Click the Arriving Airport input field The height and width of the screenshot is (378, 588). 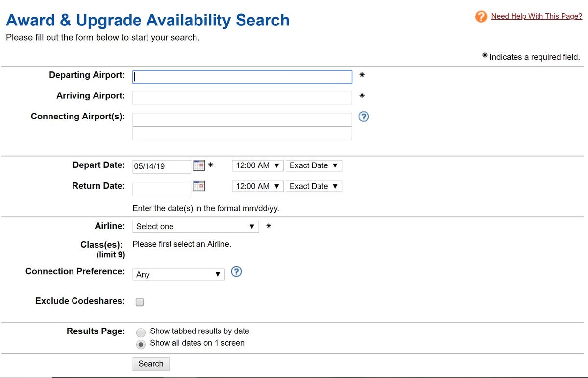pyautogui.click(x=242, y=97)
